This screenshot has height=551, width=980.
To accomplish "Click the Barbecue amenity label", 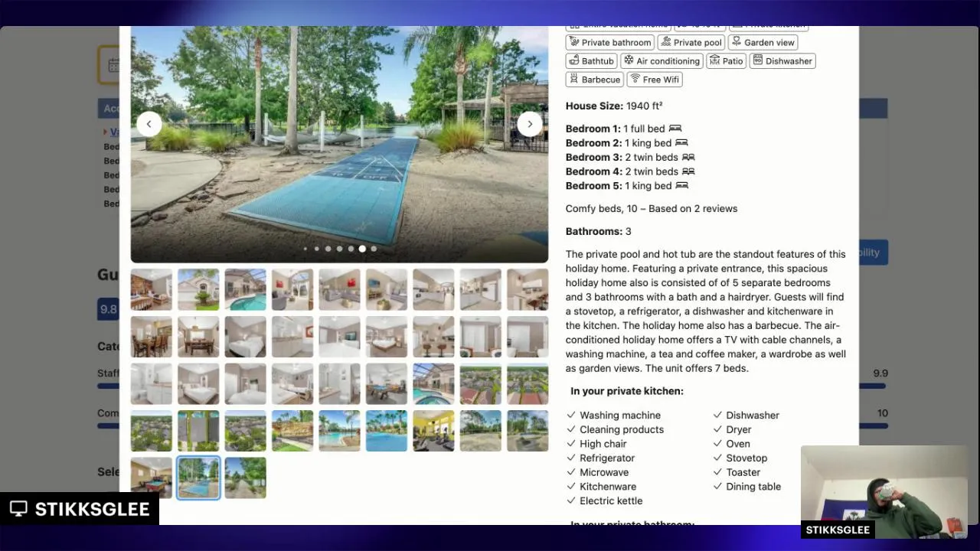I will [600, 80].
